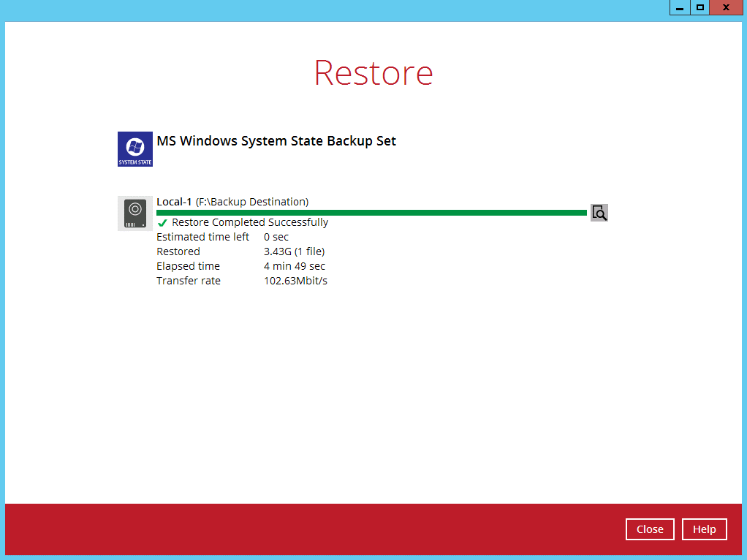Click the Local-1 hard drive icon
The height and width of the screenshot is (560, 747).
click(135, 213)
